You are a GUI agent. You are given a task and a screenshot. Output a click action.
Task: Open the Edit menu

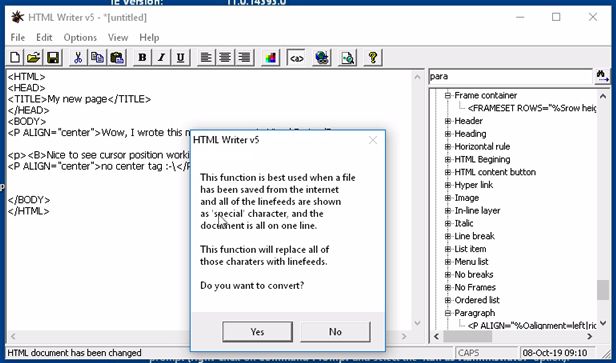pyautogui.click(x=44, y=37)
